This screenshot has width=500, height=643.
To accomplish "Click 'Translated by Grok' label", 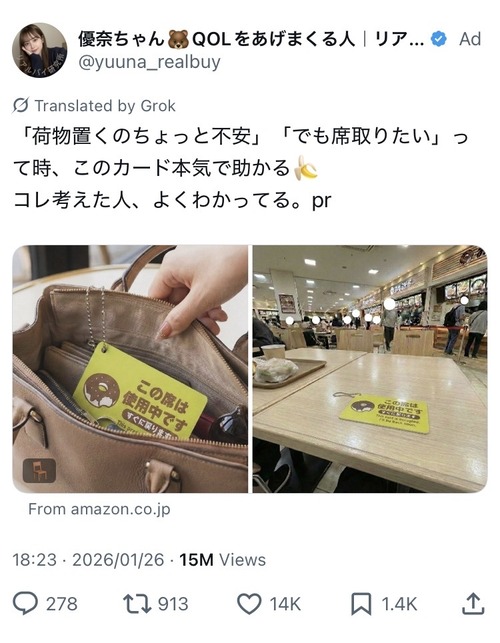I will coord(105,106).
